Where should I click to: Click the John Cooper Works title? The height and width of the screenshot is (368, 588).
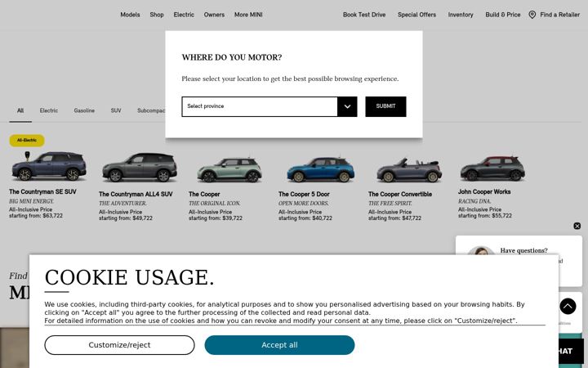pos(484,192)
